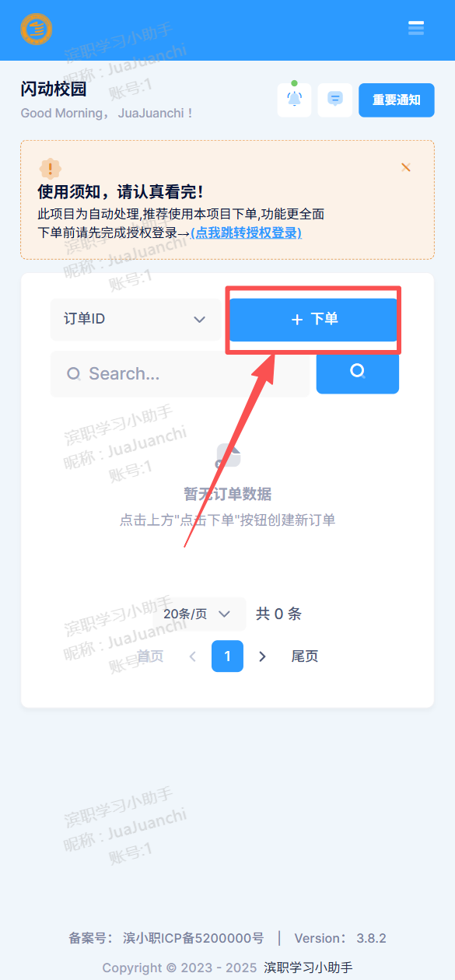455x980 pixels.
Task: Go to the next page arrow
Action: tap(263, 656)
